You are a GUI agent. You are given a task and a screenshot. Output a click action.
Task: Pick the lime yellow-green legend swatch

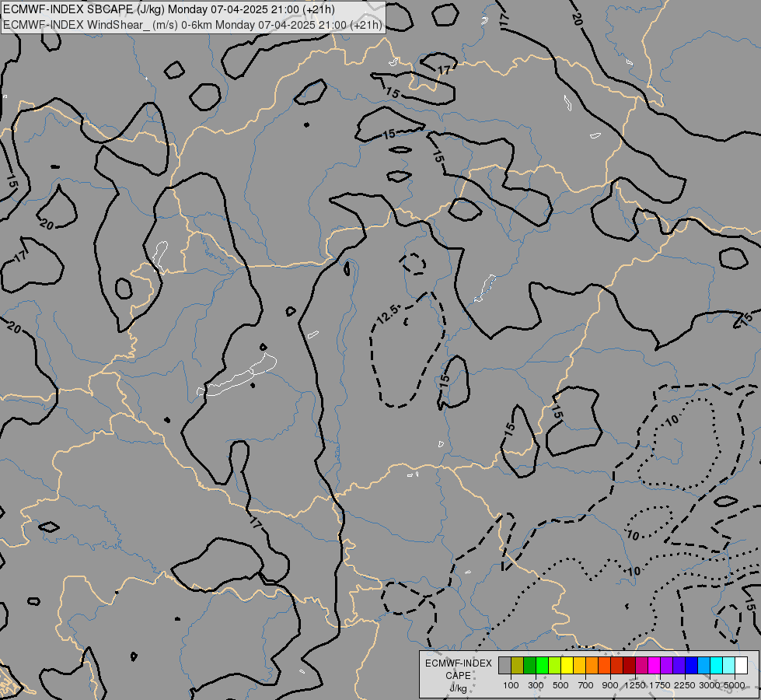tap(555, 665)
